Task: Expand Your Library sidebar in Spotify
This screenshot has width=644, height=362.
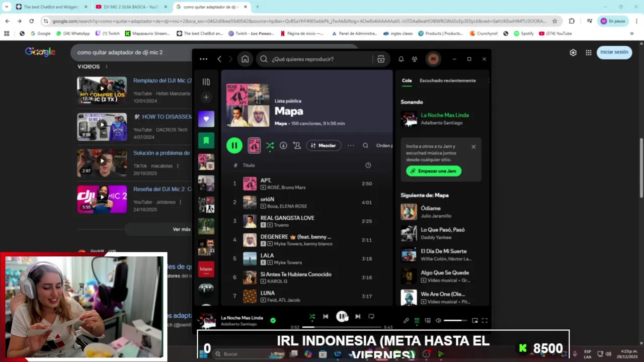Action: pos(206,82)
